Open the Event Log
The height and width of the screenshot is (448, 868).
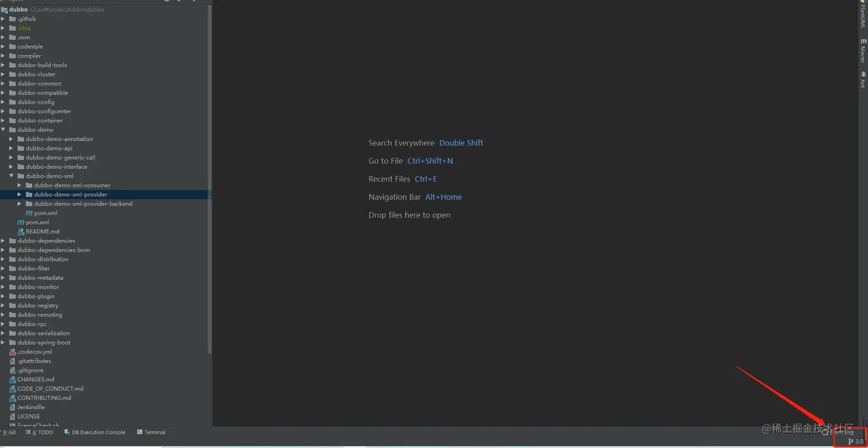tap(839, 432)
